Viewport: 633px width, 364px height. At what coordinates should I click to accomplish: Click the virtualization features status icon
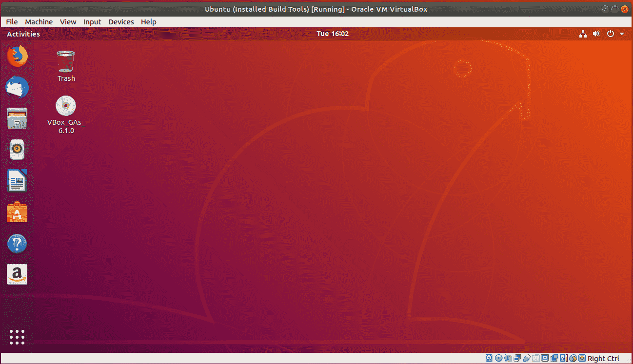tap(564, 358)
